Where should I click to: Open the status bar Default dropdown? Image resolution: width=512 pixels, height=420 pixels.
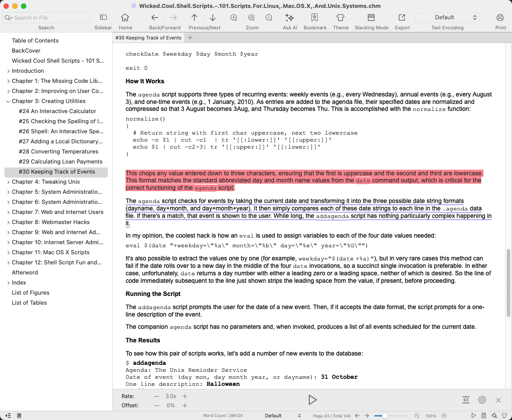pyautogui.click(x=283, y=416)
